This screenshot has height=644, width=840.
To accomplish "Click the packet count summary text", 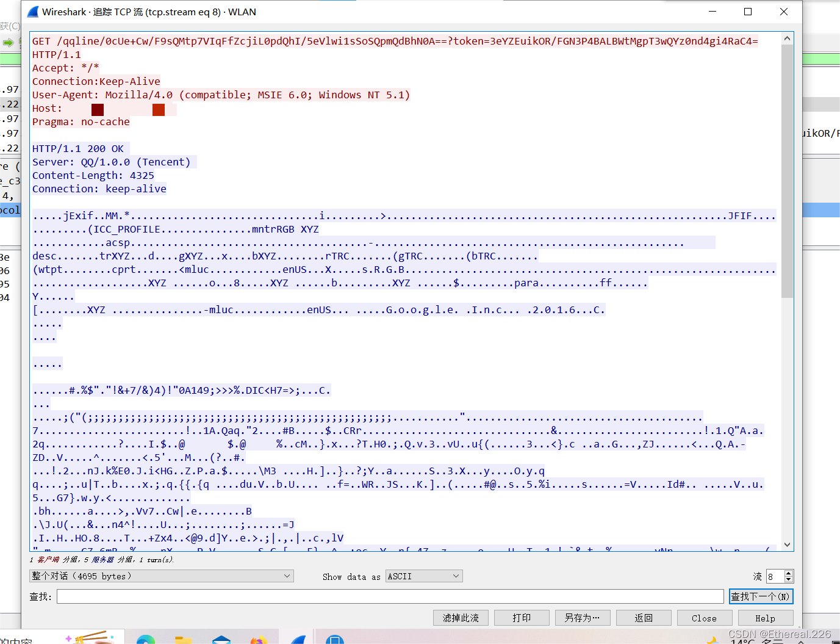I will (x=102, y=559).
